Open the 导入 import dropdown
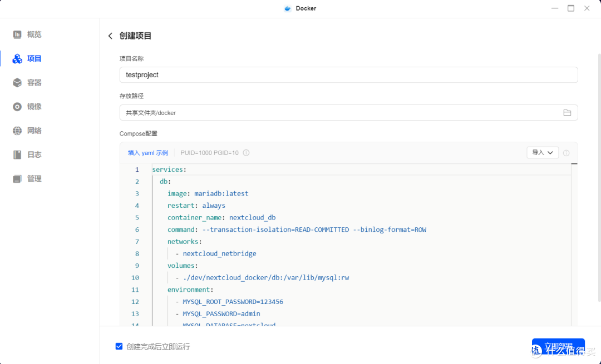The width and height of the screenshot is (601, 364). coord(543,153)
